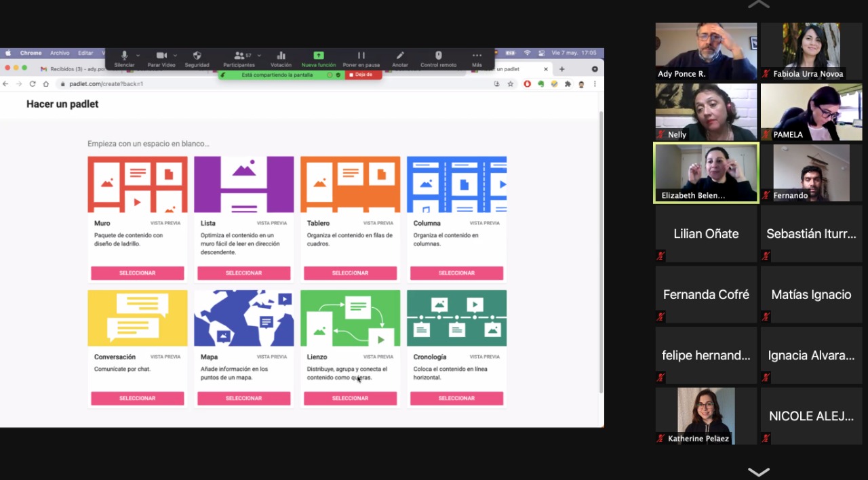Open Vista previa for Mapa
The width and height of the screenshot is (868, 480).
pyautogui.click(x=272, y=357)
